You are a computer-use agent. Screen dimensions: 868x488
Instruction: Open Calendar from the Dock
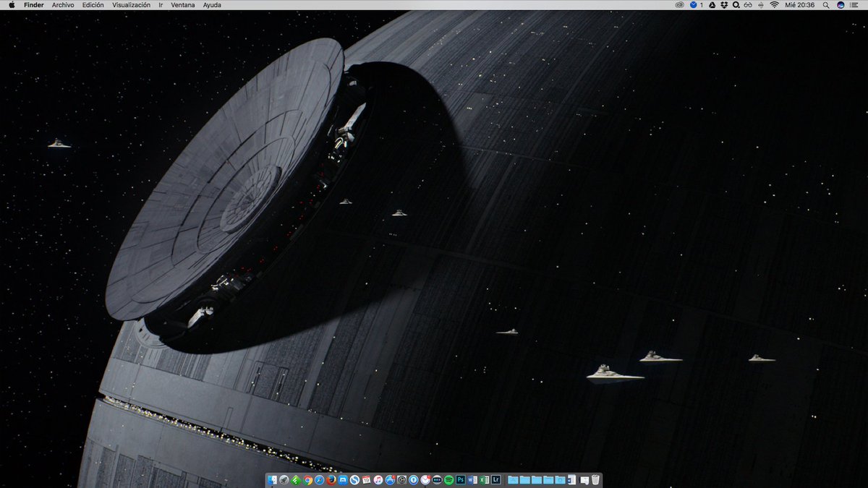[366, 480]
